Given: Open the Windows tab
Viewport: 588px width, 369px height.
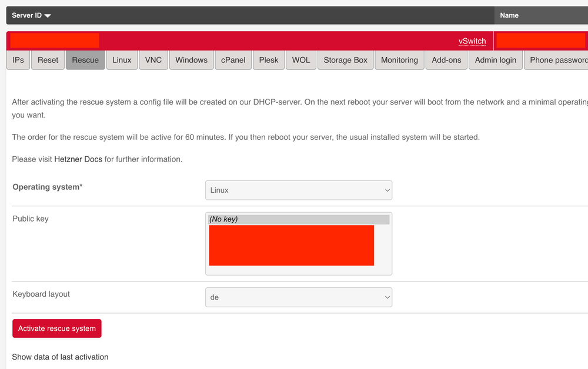Looking at the screenshot, I should pyautogui.click(x=191, y=60).
